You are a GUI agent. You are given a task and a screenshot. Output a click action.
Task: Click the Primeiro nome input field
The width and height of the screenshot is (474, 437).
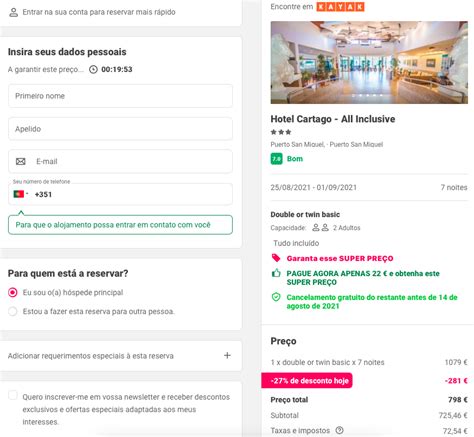click(x=120, y=96)
